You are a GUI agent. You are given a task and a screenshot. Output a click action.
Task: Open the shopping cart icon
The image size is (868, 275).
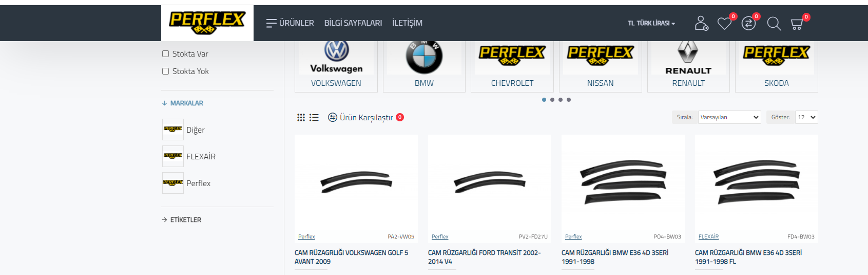(x=797, y=24)
